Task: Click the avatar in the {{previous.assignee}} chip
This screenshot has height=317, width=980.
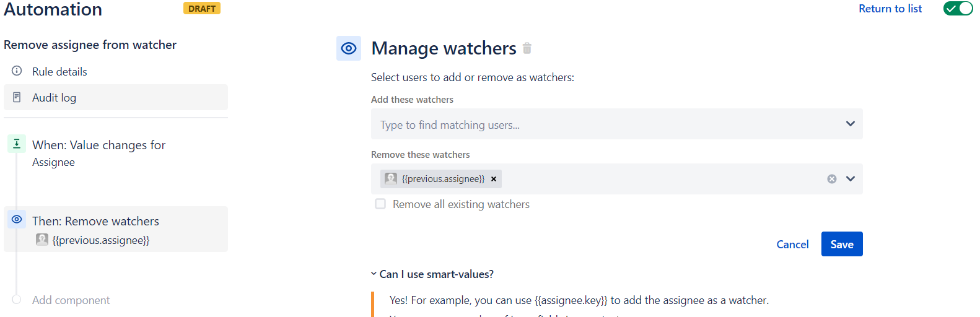Action: tap(391, 179)
